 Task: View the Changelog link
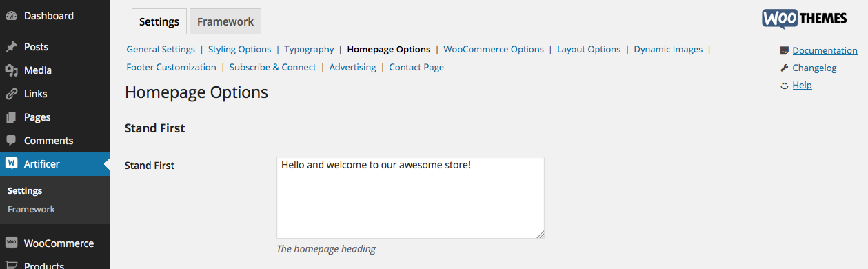(814, 68)
